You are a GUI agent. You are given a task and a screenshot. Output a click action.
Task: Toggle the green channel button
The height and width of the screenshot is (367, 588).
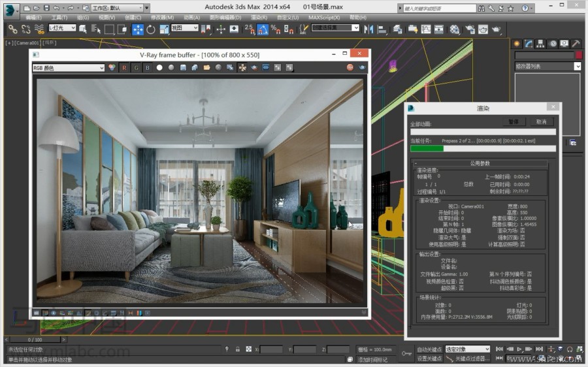(135, 67)
